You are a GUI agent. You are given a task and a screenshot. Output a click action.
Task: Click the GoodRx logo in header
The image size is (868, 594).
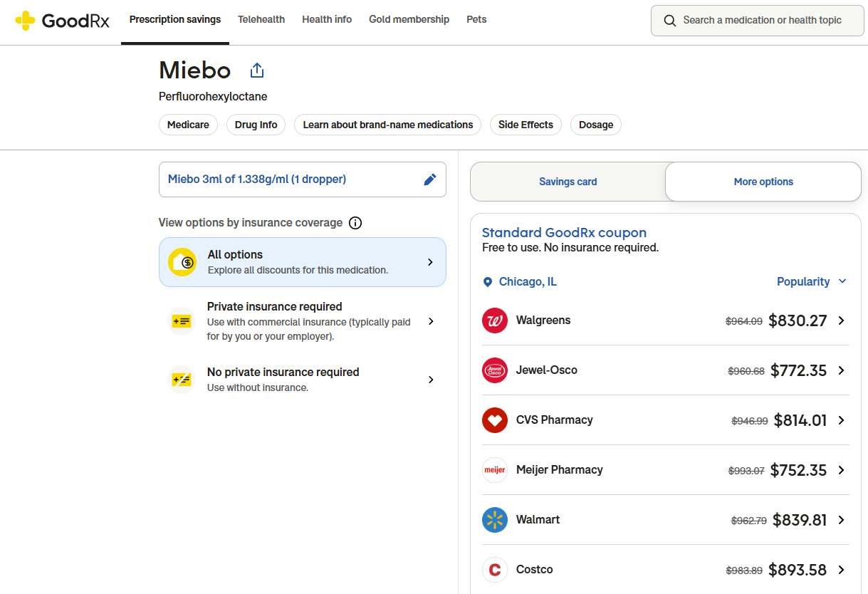pyautogui.click(x=63, y=21)
